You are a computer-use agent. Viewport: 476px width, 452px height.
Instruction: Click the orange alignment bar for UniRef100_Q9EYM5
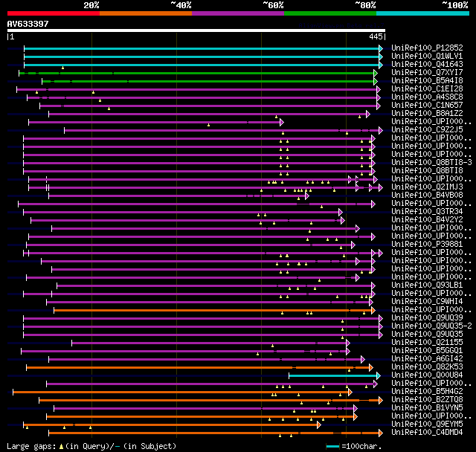pos(172,425)
